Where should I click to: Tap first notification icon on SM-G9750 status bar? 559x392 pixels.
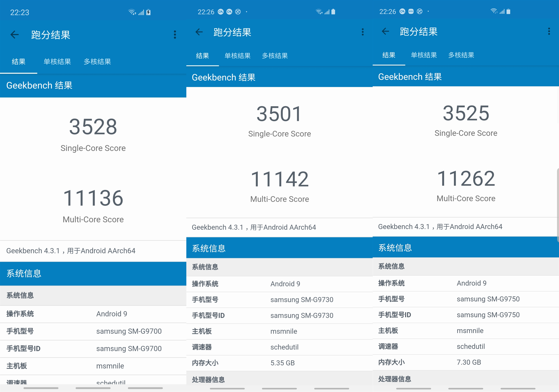tap(402, 11)
